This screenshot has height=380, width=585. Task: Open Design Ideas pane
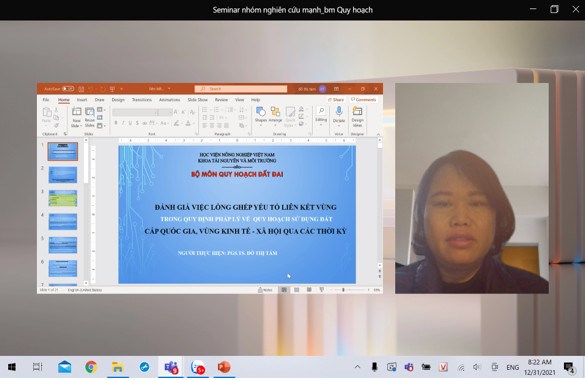click(x=357, y=117)
